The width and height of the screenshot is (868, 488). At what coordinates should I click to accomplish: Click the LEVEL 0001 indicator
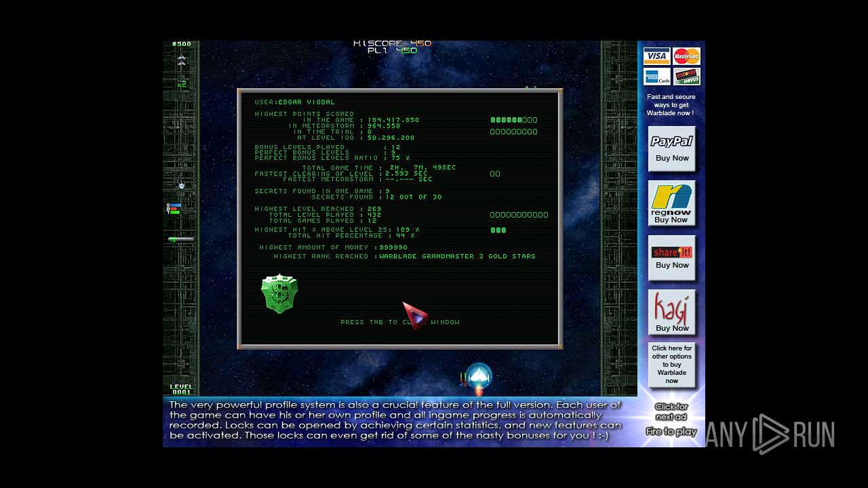pyautogui.click(x=181, y=389)
